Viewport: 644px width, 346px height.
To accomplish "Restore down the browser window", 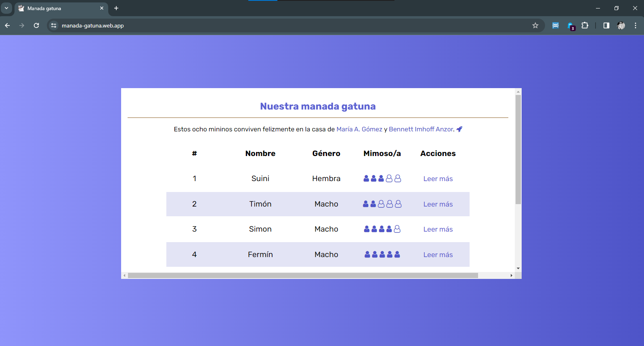I will pos(617,8).
